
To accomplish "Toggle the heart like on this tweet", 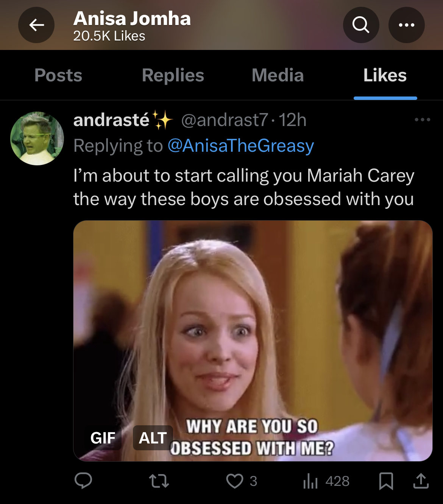I will (235, 481).
